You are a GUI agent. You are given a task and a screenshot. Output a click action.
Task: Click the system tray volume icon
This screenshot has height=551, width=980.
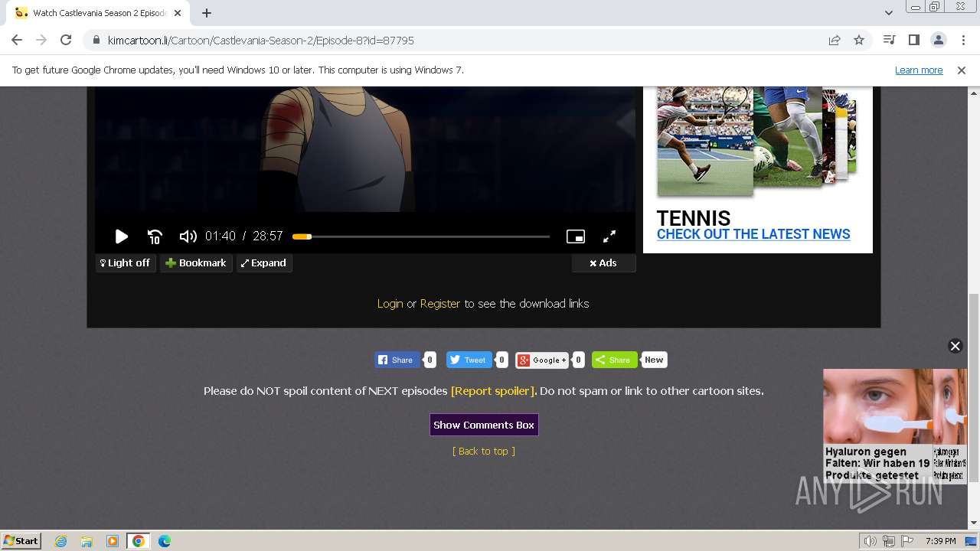point(871,541)
